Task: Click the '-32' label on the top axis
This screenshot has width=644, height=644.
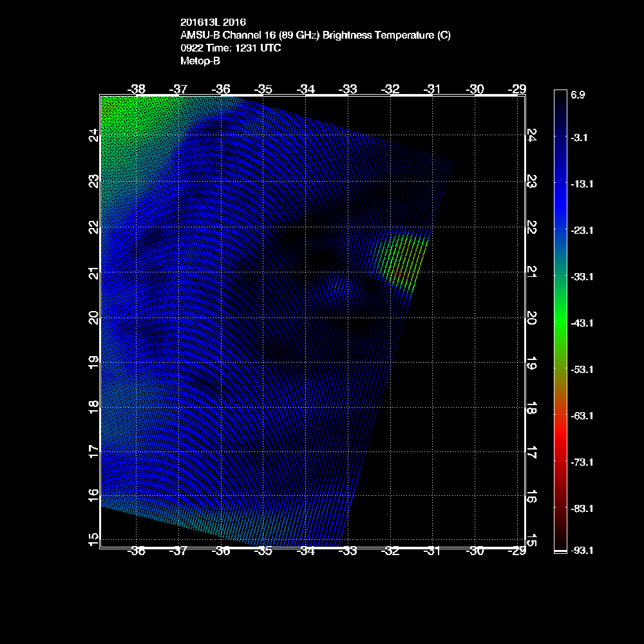Action: [x=390, y=89]
